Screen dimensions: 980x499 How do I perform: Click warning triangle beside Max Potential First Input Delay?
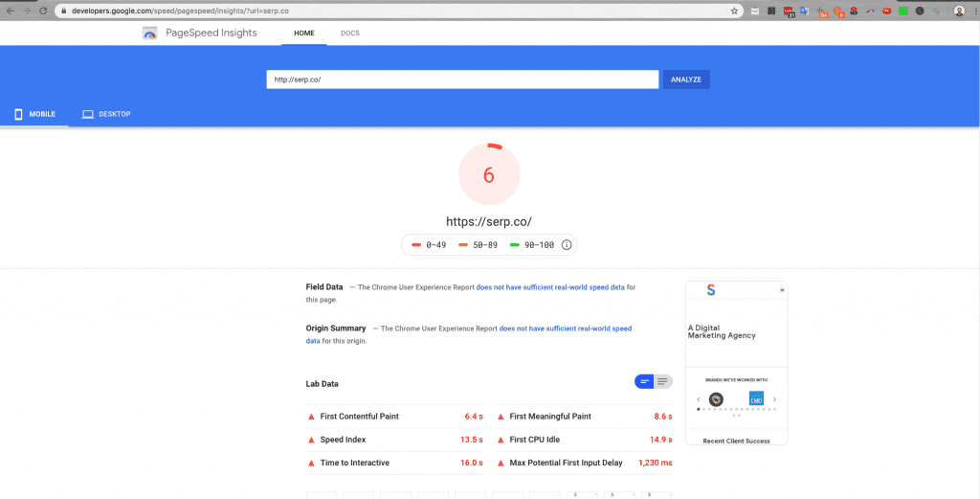click(501, 463)
